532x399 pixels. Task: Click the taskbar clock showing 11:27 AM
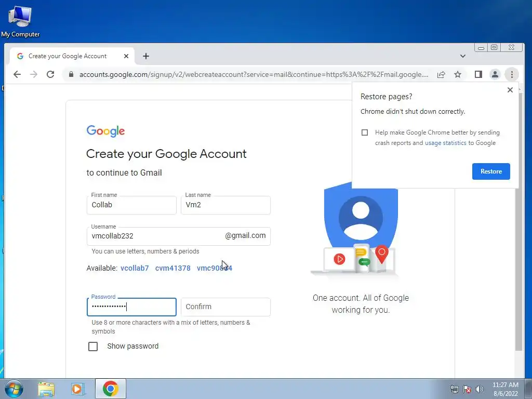tap(505, 389)
